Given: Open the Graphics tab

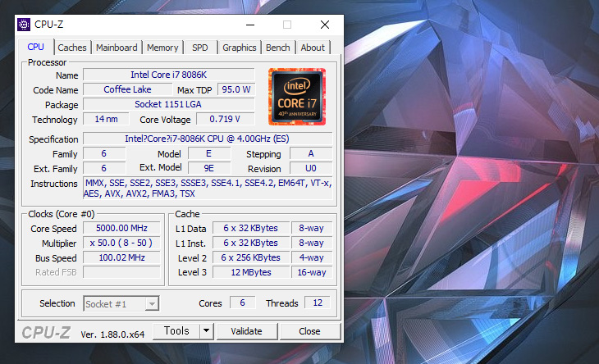Looking at the screenshot, I should click(x=239, y=48).
